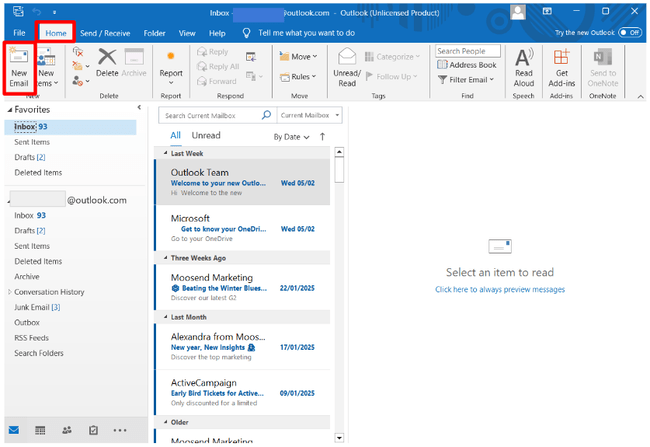Click the Unread/Read button

[x=347, y=68]
